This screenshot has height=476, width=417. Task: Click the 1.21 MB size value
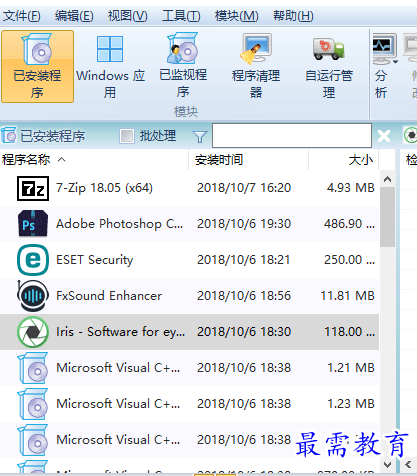coord(351,368)
